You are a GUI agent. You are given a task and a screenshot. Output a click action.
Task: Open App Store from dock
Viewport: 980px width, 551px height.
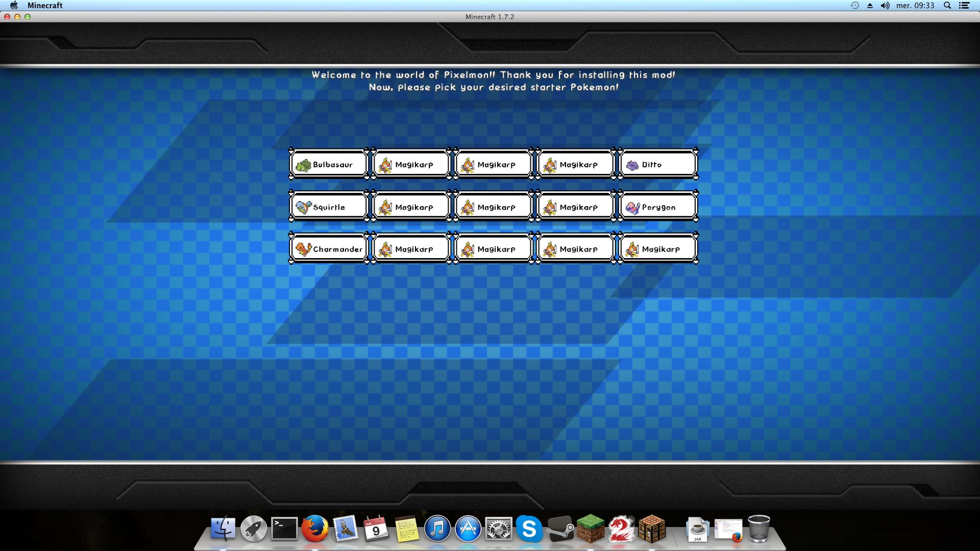(468, 529)
